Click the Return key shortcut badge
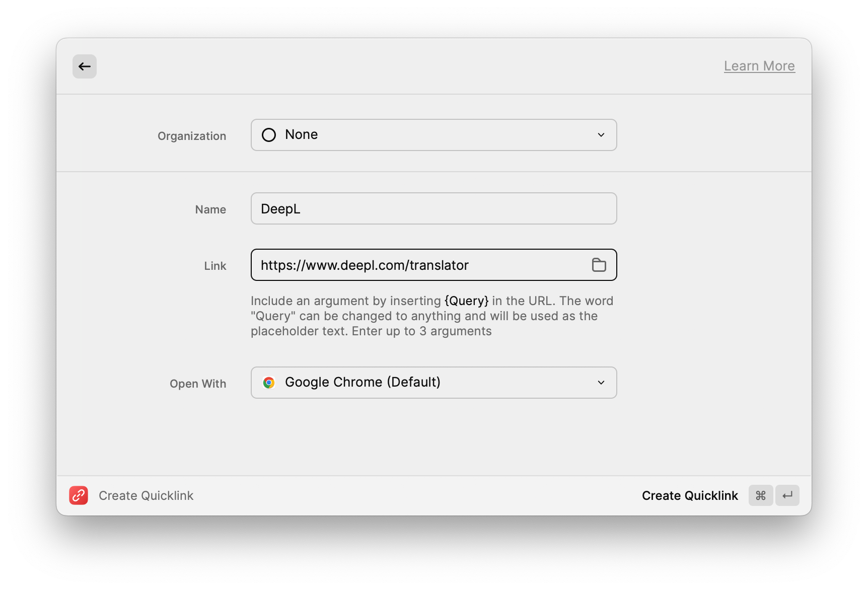868x590 pixels. (787, 495)
